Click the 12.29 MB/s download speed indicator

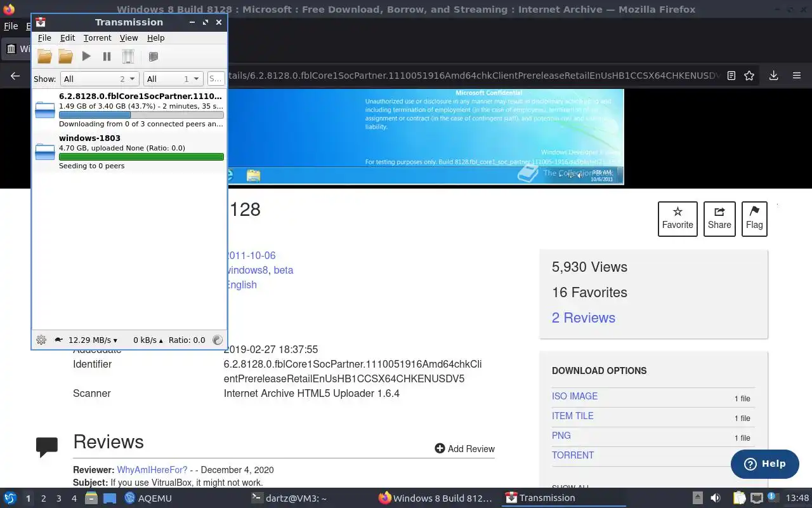tap(93, 340)
